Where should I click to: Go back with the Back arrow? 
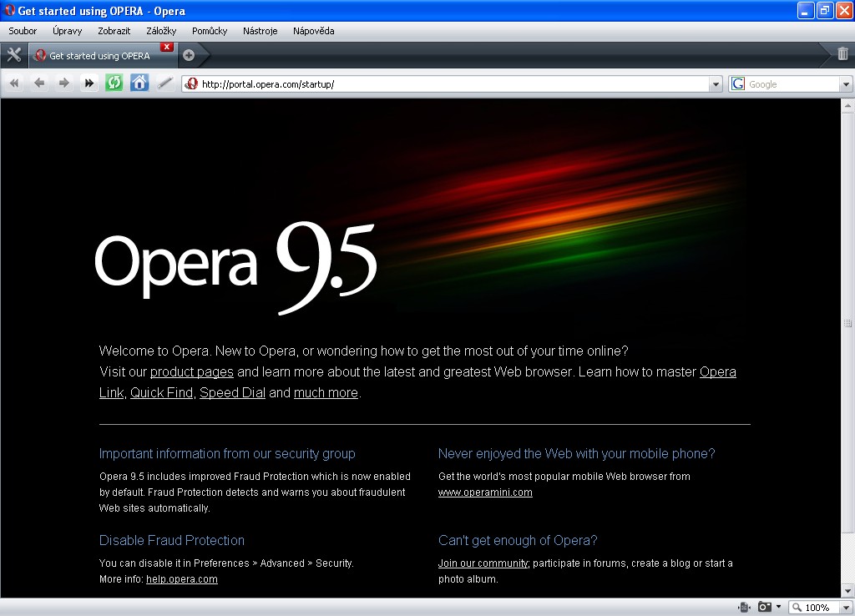click(39, 83)
